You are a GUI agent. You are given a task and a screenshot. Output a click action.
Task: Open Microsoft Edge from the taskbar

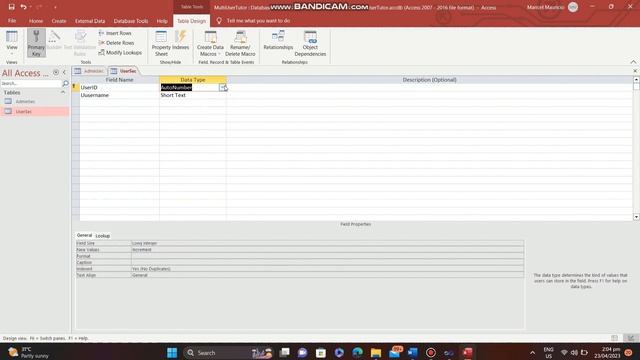[x=358, y=353]
